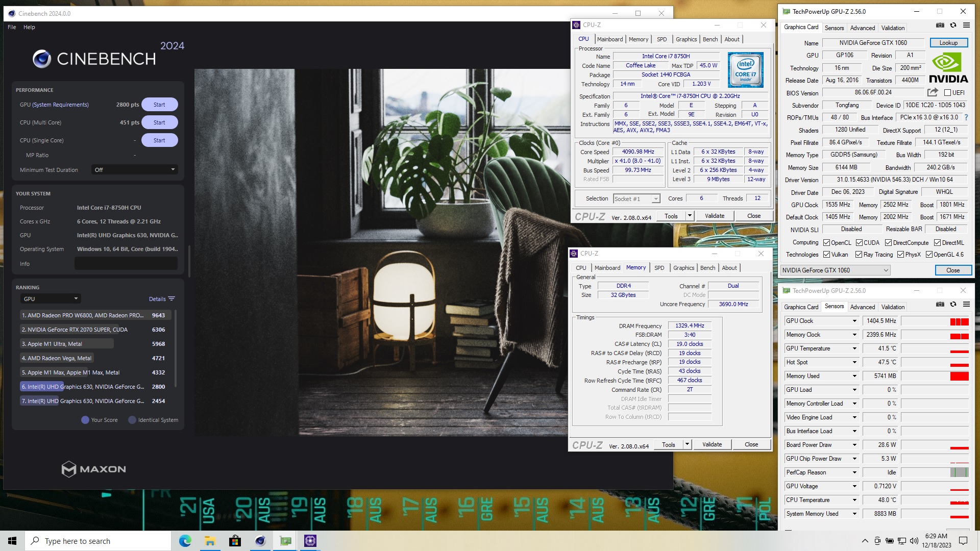The height and width of the screenshot is (551, 980).
Task: Start the CPU Multi Core benchmark
Action: pyautogui.click(x=159, y=122)
